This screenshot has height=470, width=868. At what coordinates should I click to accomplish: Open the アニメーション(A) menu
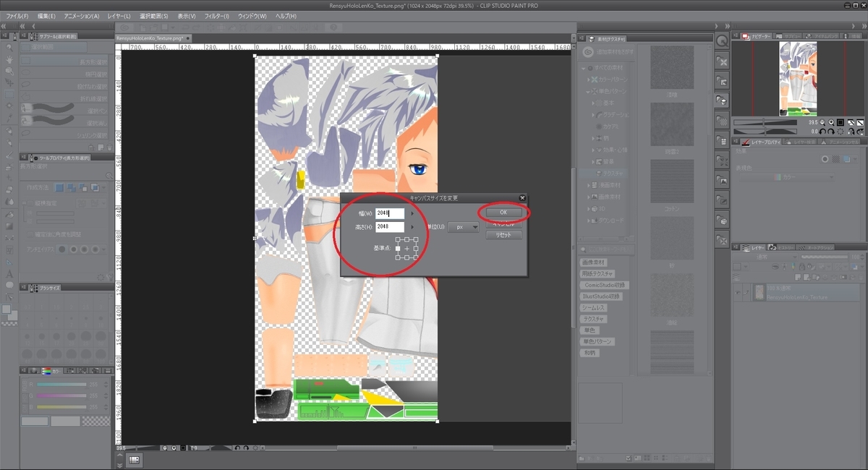82,16
